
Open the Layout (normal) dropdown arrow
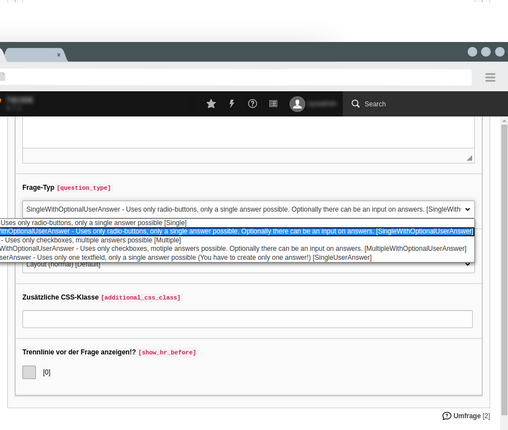(x=468, y=265)
